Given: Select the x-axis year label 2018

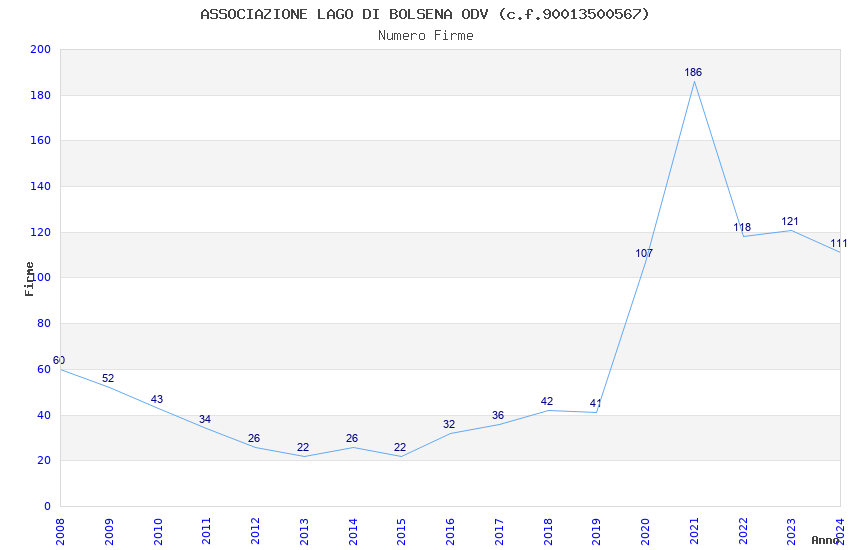Looking at the screenshot, I should tap(548, 532).
